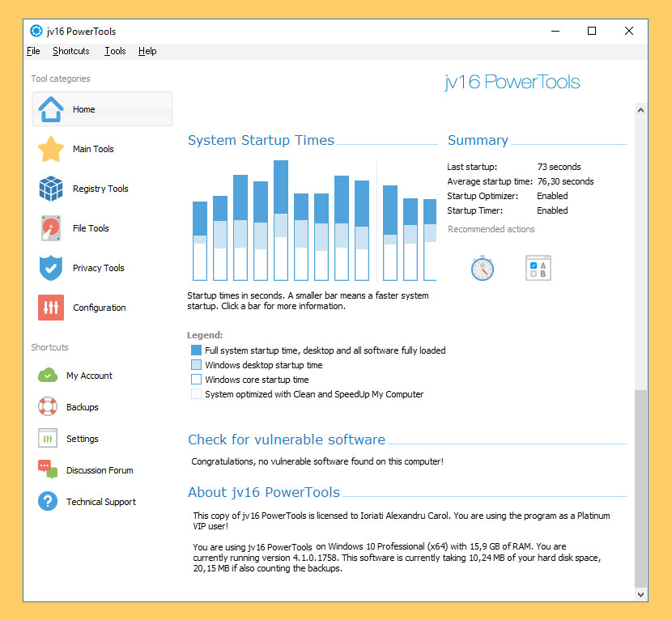Click the jv16 PowerTools title bar icon

[36, 31]
